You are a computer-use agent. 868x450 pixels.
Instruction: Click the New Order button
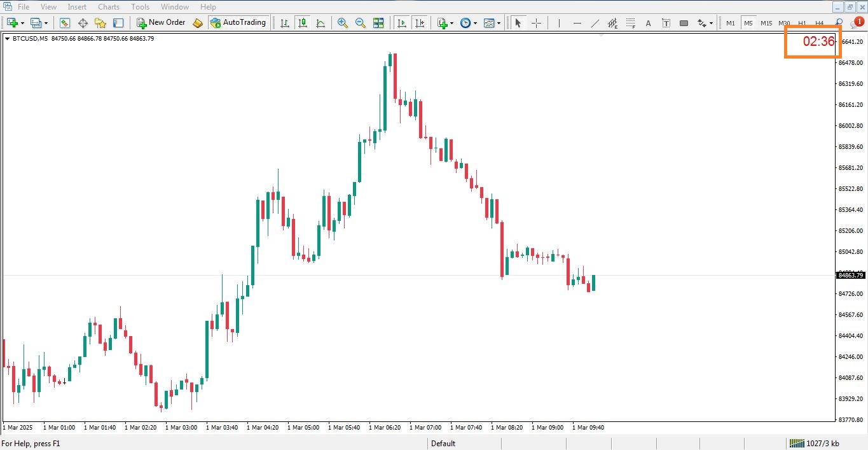161,23
